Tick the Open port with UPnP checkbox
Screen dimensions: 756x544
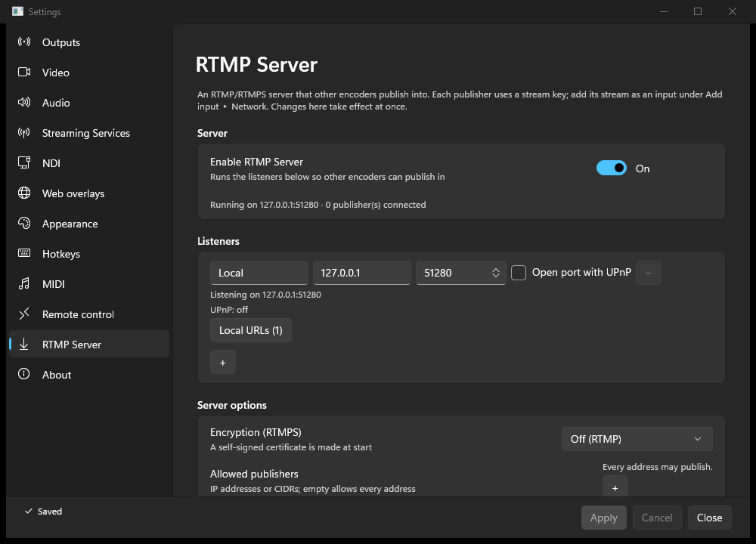(x=519, y=272)
